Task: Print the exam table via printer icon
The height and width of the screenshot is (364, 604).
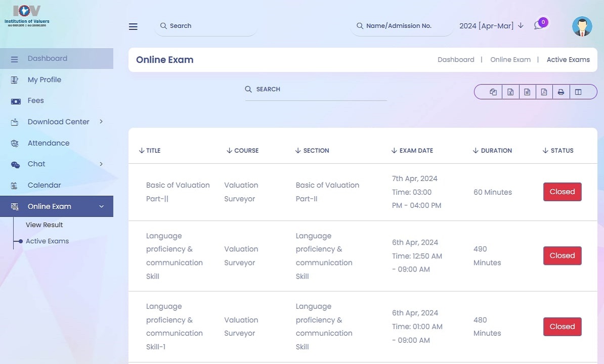Action: [561, 92]
